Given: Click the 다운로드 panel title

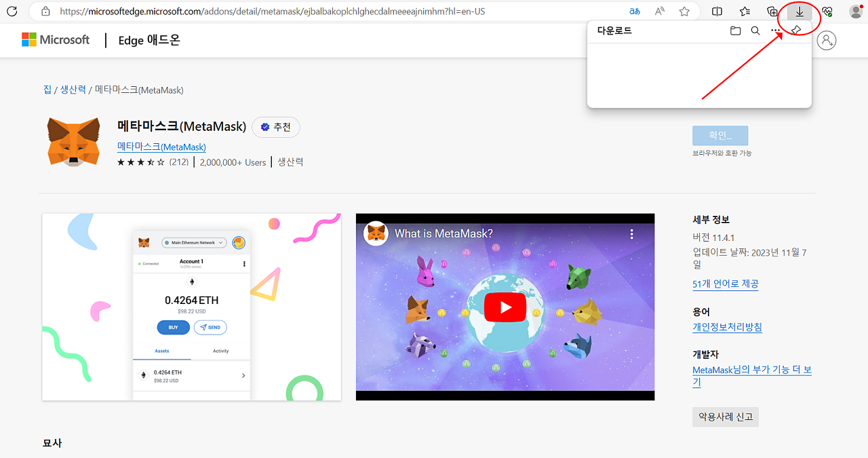Looking at the screenshot, I should (x=614, y=31).
